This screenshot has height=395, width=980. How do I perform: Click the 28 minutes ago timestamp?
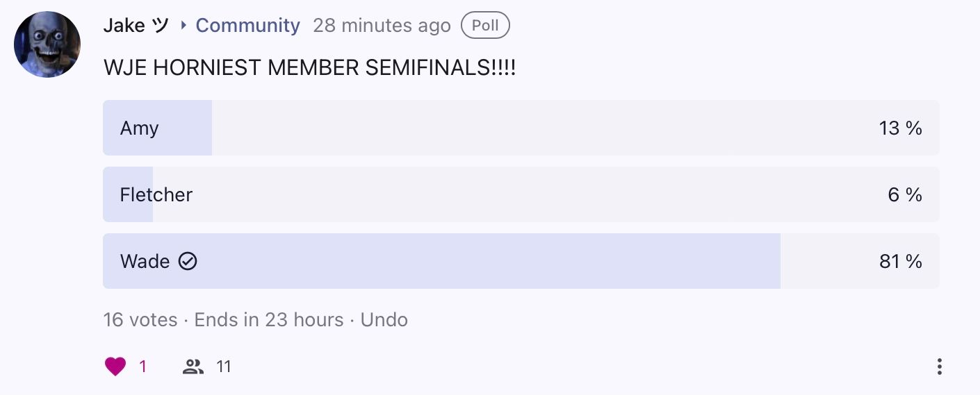pos(382,26)
